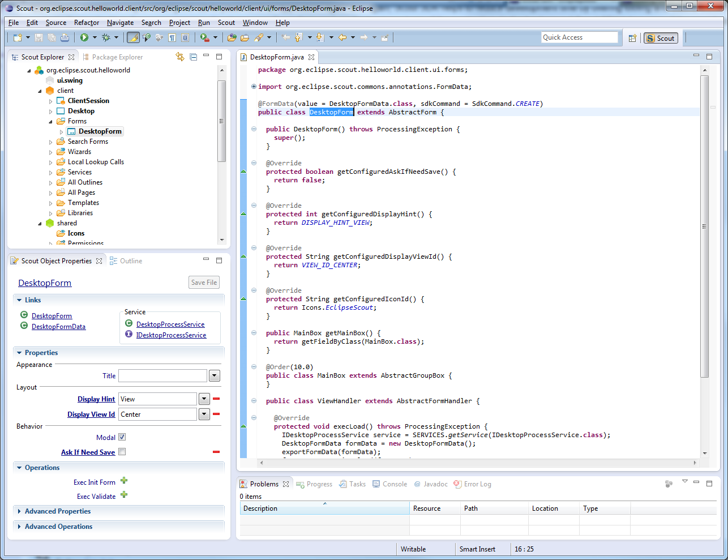Click the View Menu icon in Problems panel
This screenshot has height=560, width=728.
click(685, 482)
